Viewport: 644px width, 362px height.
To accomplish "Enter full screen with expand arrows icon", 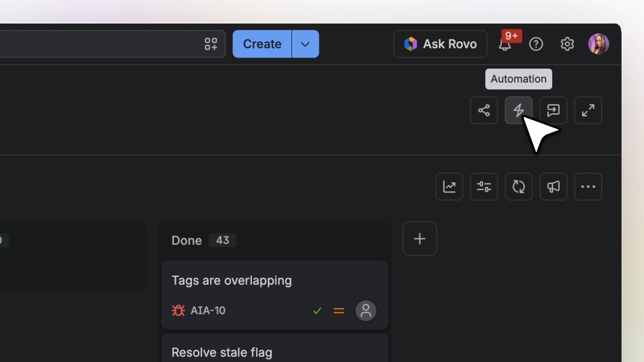I will tap(588, 110).
